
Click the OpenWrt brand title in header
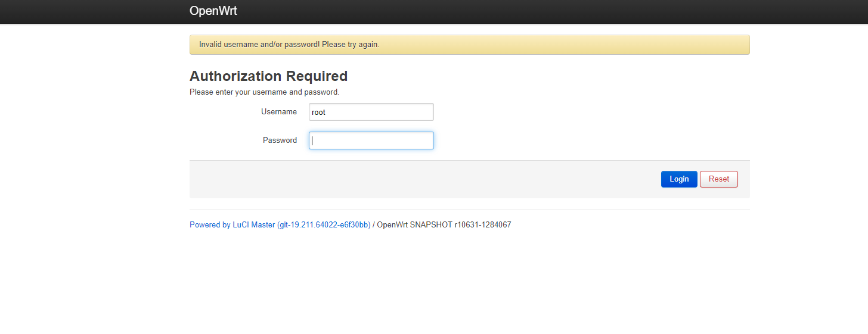[x=213, y=11]
